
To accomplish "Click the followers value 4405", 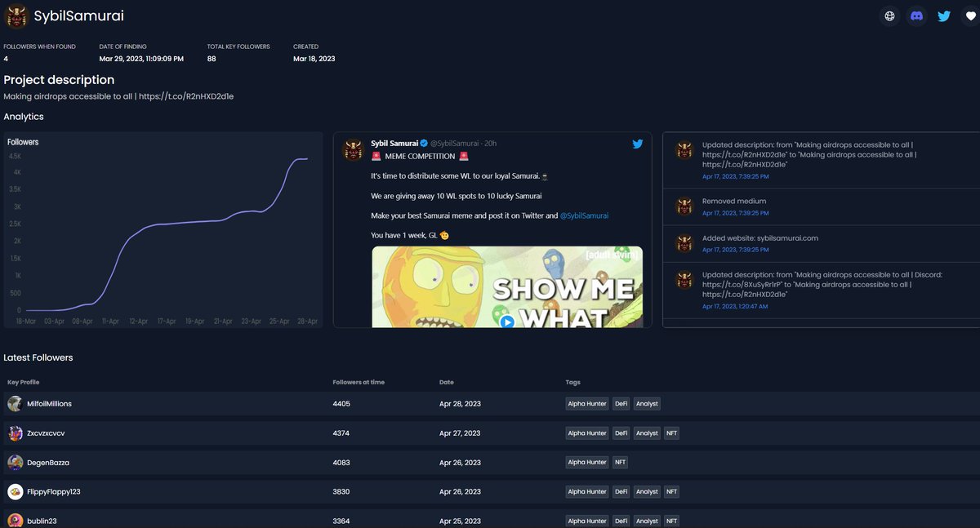I will coord(341,404).
